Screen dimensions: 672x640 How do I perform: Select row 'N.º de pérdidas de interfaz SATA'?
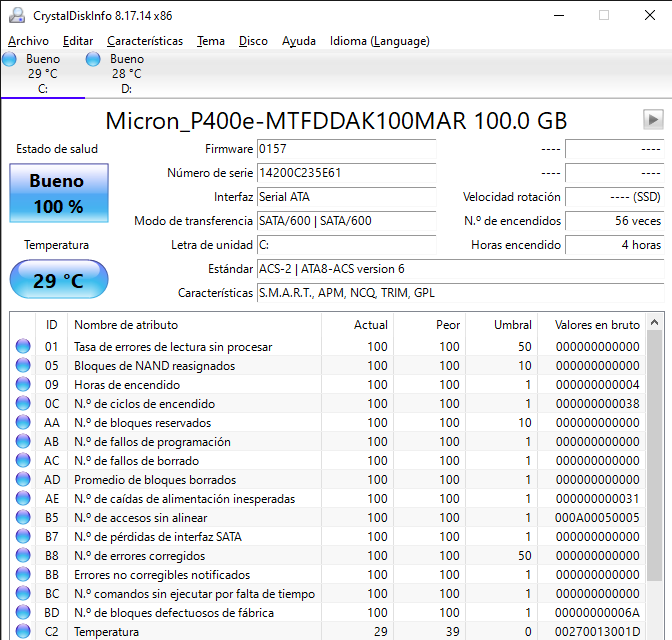coord(328,537)
